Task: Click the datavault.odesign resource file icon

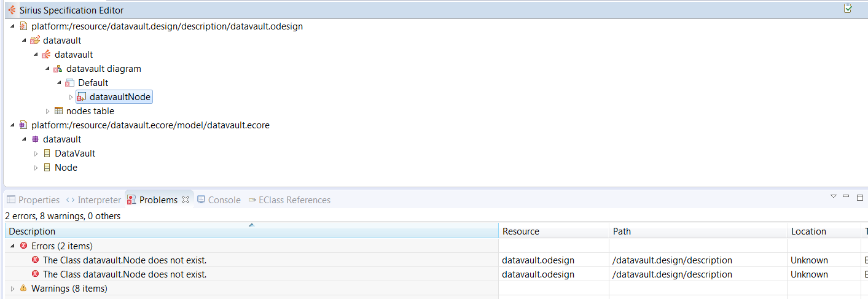Action: click(23, 26)
